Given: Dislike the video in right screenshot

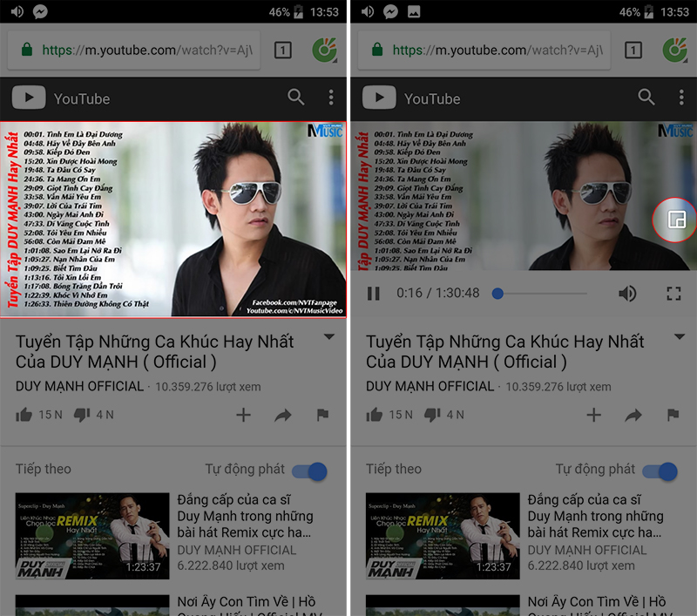Looking at the screenshot, I should point(432,415).
